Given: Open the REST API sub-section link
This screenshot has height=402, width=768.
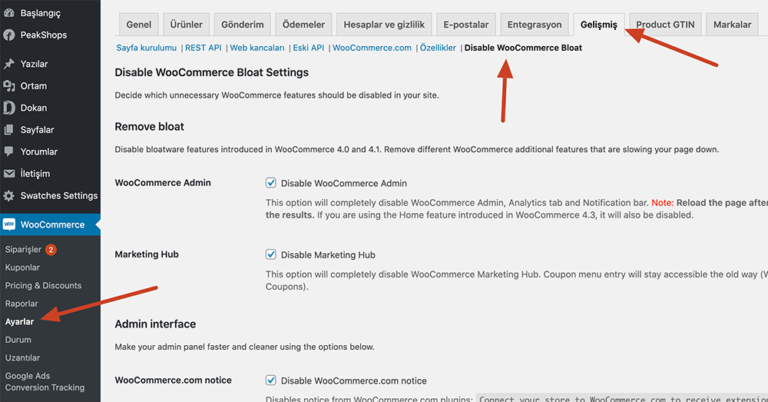Looking at the screenshot, I should (x=203, y=47).
